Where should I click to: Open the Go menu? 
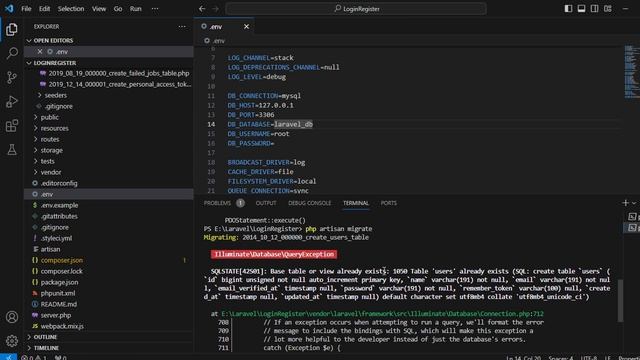point(118,9)
